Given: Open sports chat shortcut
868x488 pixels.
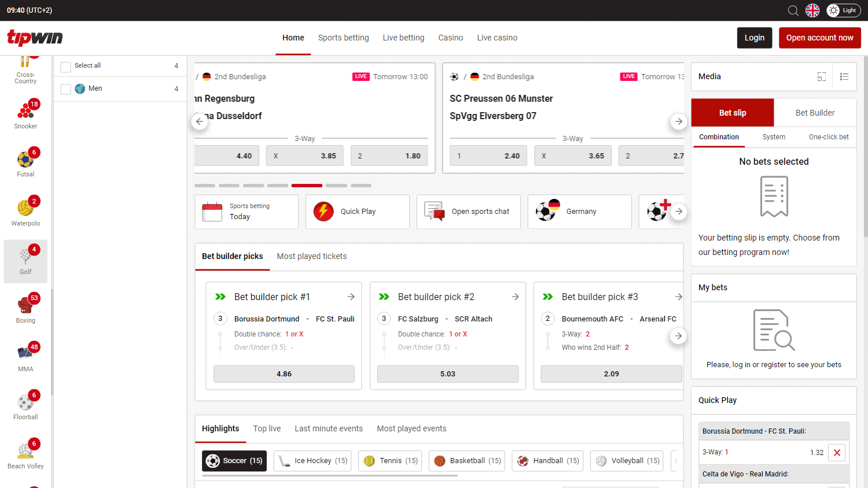Looking at the screenshot, I should click(469, 212).
